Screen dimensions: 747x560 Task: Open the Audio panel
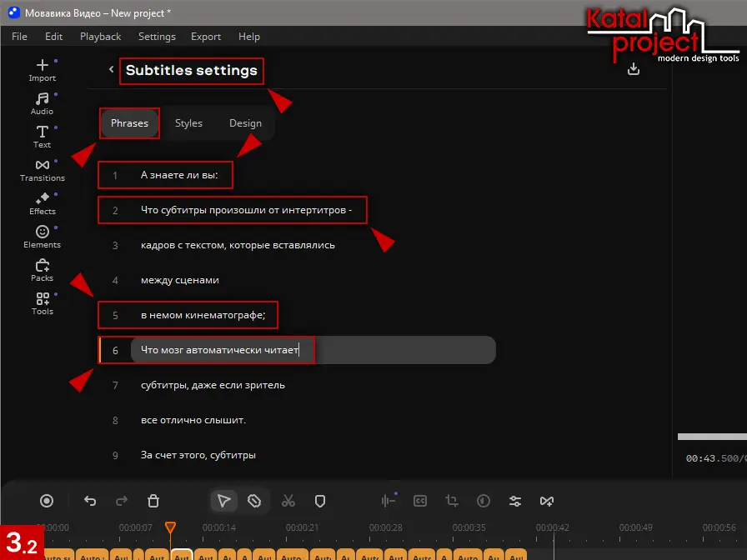[42, 102]
